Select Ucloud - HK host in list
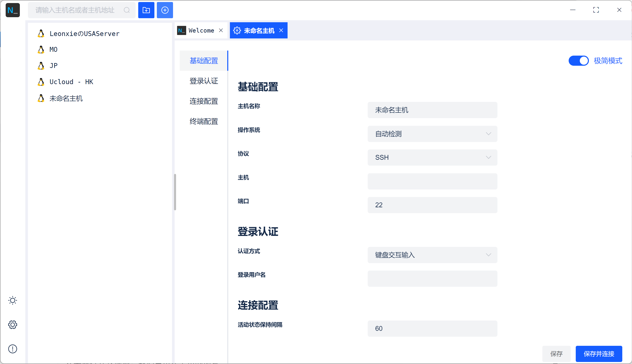Image resolution: width=632 pixels, height=364 pixels. [71, 82]
